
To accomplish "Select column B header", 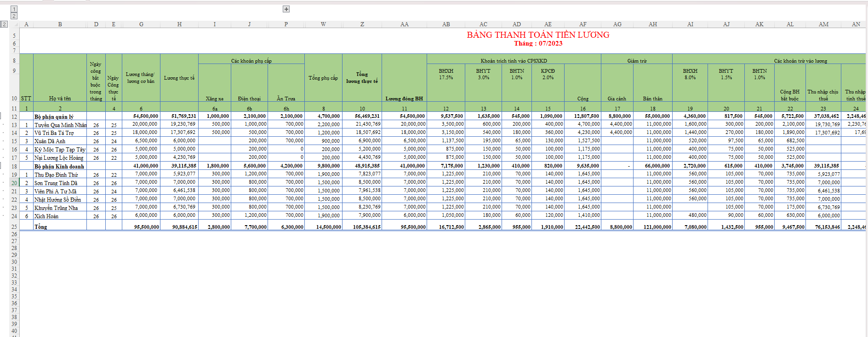I will pyautogui.click(x=60, y=24).
